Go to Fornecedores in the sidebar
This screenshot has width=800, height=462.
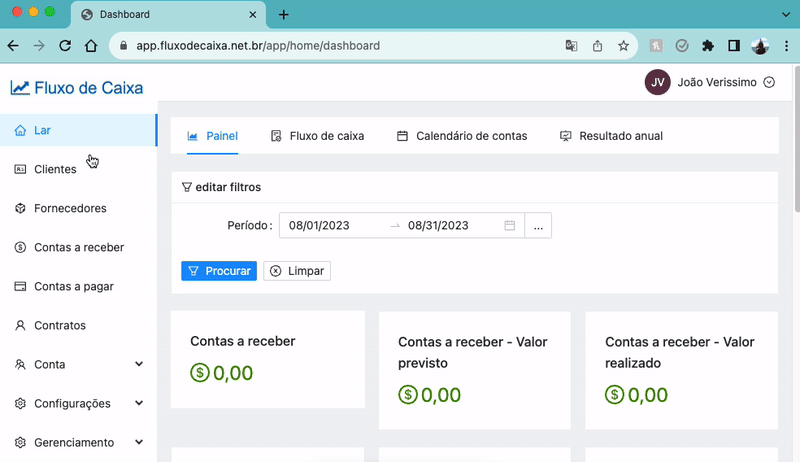78,208
